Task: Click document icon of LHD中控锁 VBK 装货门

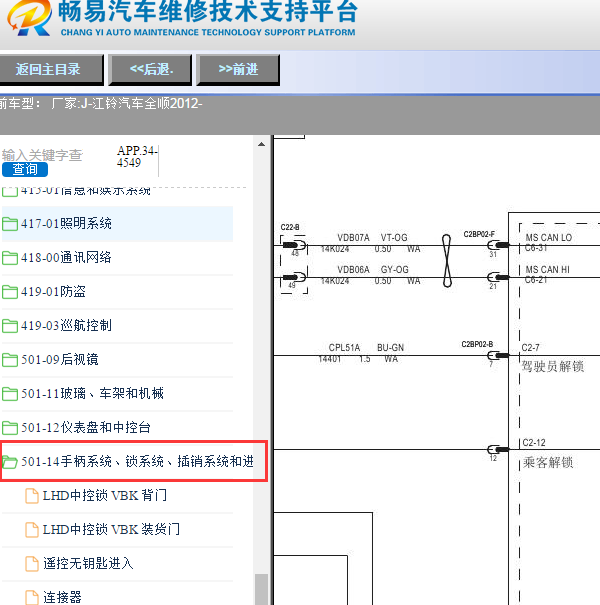Action: click(32, 530)
